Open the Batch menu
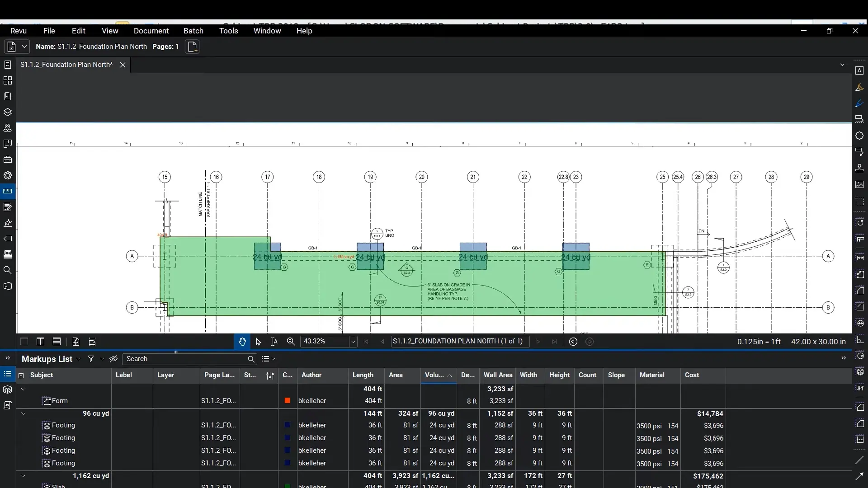 tap(193, 31)
